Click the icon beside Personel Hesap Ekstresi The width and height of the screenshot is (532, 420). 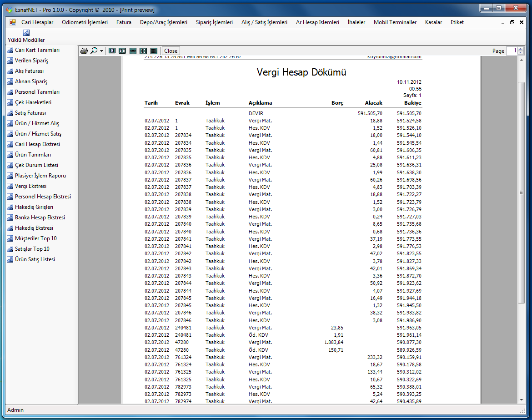pyautogui.click(x=10, y=197)
